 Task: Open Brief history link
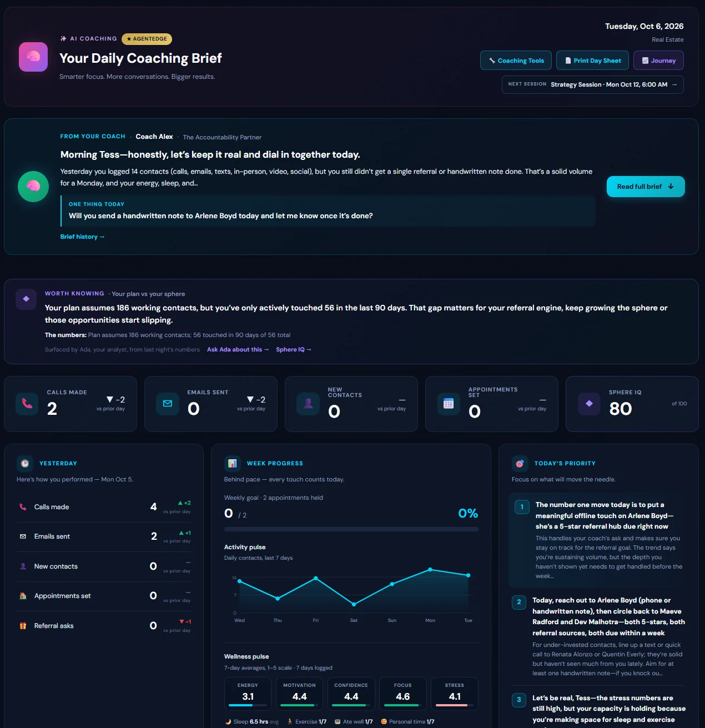tap(82, 237)
